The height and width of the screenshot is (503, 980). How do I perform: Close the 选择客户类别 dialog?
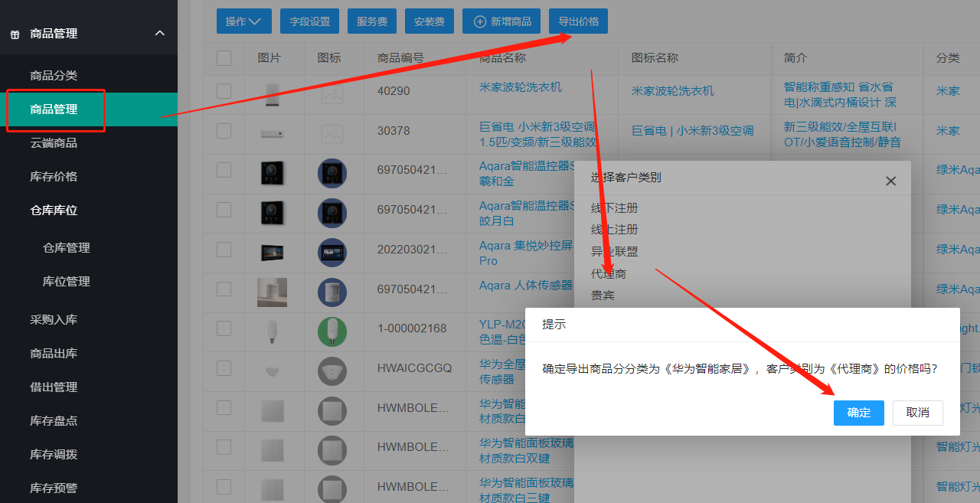[890, 181]
